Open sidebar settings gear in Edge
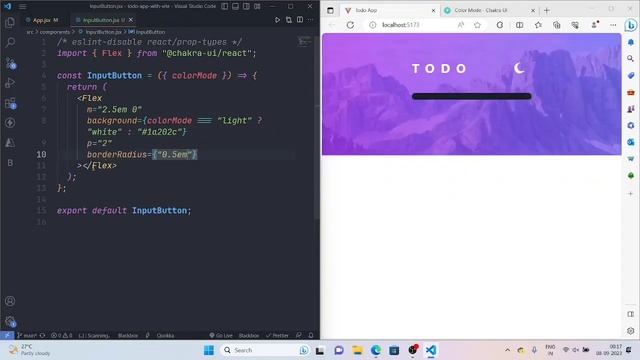This screenshot has width=640, height=360. pyautogui.click(x=631, y=331)
